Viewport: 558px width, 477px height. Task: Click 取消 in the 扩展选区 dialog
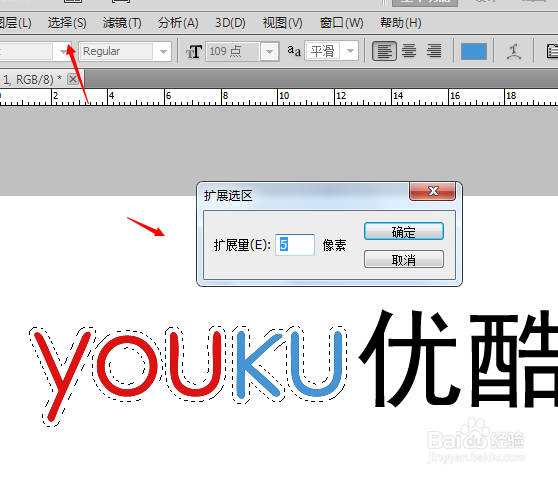404,259
